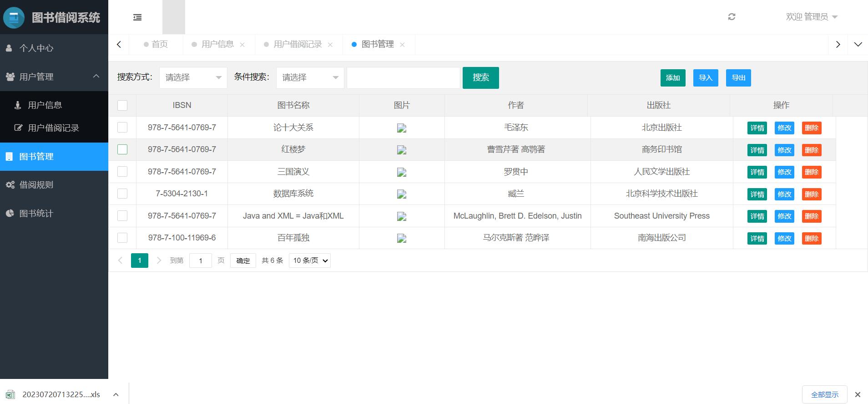
Task: Click the 搜索 button
Action: 481,77
